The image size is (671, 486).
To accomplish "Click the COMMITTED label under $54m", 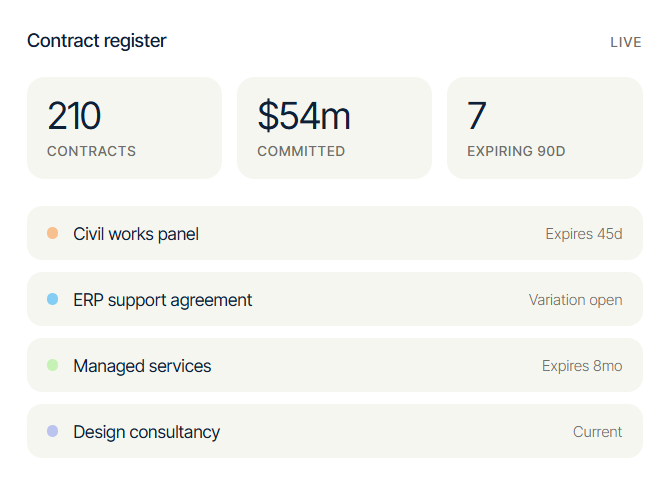I will (x=301, y=151).
